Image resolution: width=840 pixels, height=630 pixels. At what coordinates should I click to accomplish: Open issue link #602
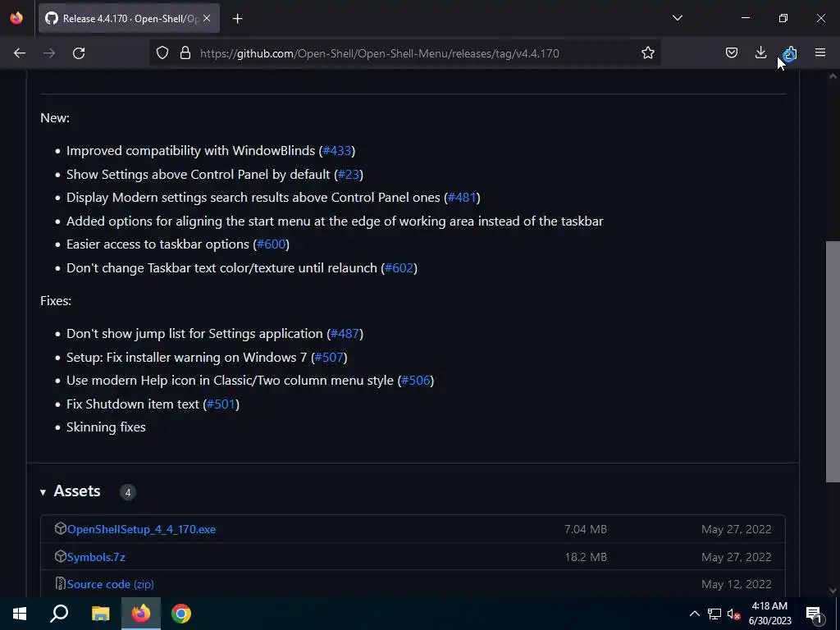(399, 267)
